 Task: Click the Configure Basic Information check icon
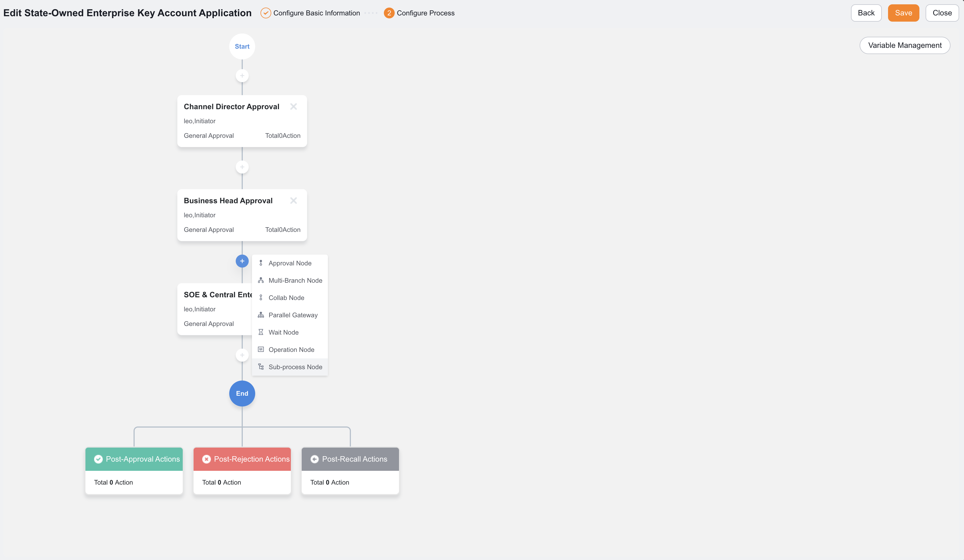(265, 13)
